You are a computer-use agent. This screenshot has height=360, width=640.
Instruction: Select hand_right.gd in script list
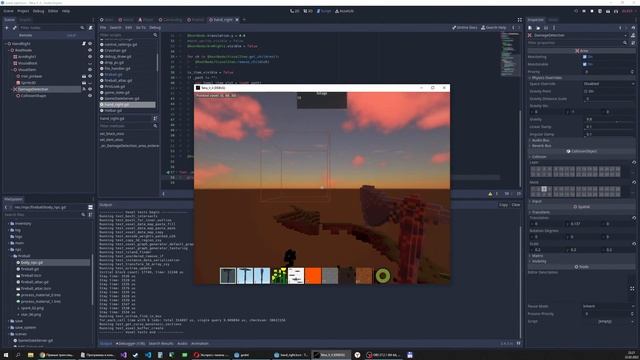pyautogui.click(x=127, y=105)
